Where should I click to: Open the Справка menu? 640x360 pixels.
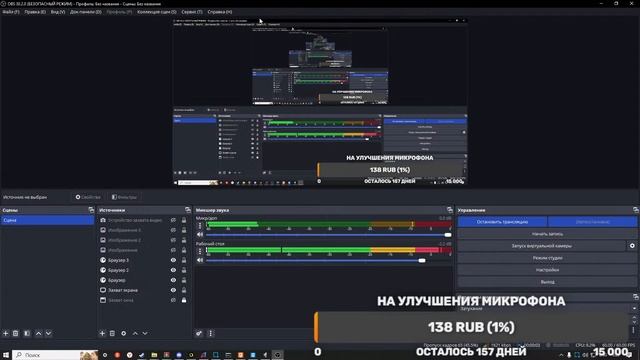[x=220, y=12]
